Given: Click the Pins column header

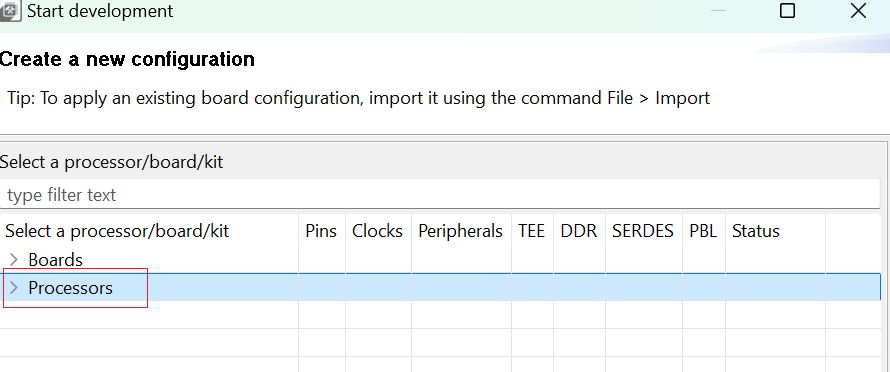Looking at the screenshot, I should point(321,231).
